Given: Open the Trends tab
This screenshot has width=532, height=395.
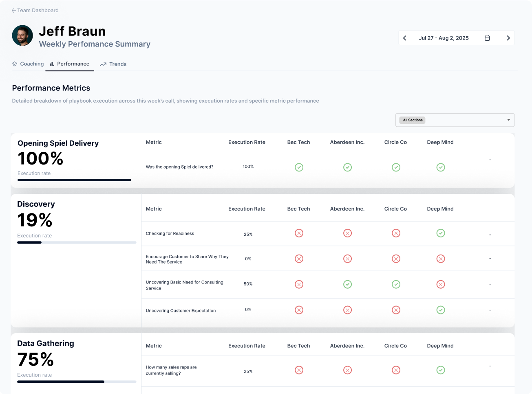Looking at the screenshot, I should click(113, 64).
